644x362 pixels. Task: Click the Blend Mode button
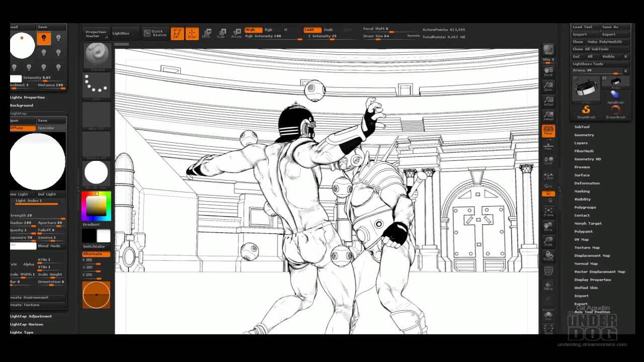[51, 246]
